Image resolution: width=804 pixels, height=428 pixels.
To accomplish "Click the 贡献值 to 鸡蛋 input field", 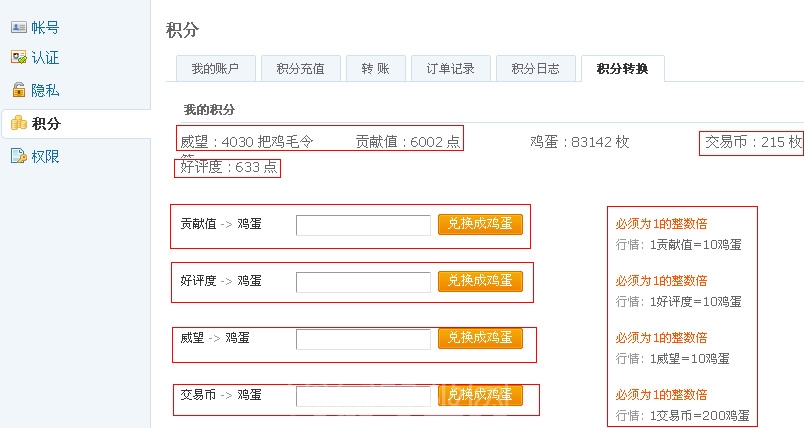I will [363, 226].
